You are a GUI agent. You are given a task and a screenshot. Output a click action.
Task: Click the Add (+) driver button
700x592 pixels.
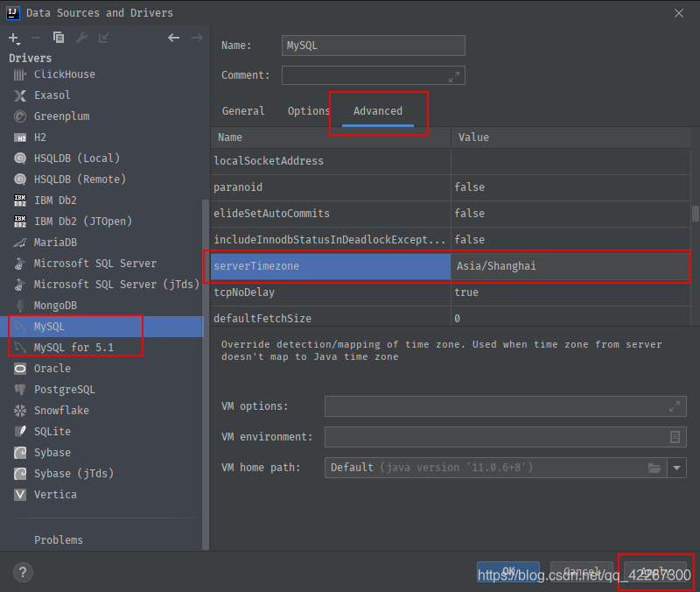tap(14, 39)
